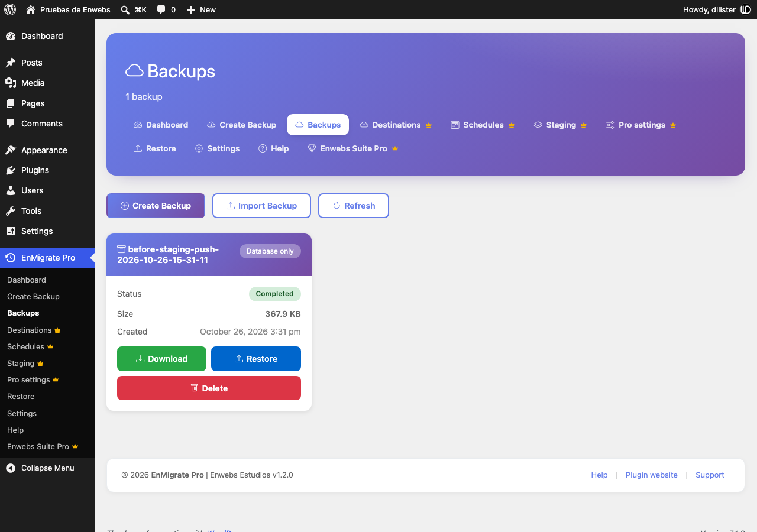Click the purple Create Backup button

pos(156,206)
